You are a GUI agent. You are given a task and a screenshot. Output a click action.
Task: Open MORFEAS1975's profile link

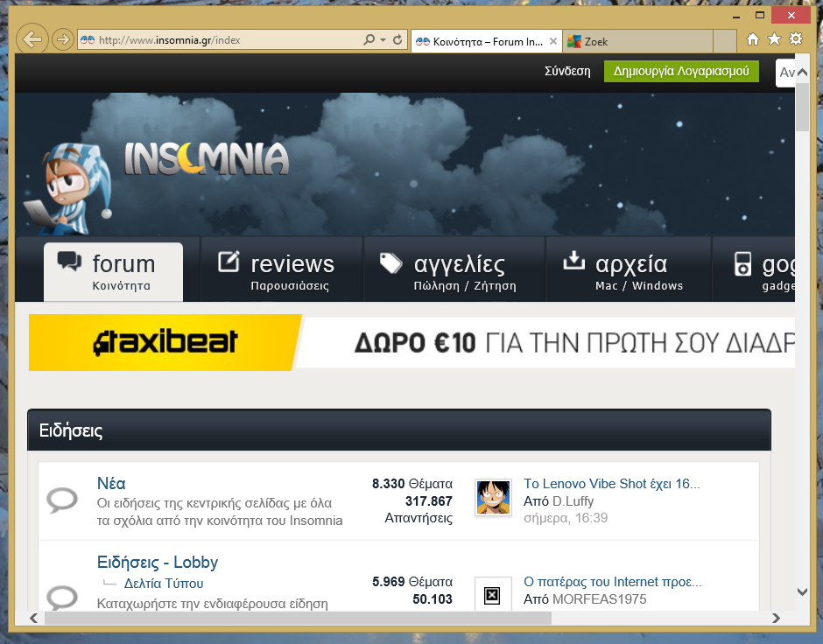(600, 598)
